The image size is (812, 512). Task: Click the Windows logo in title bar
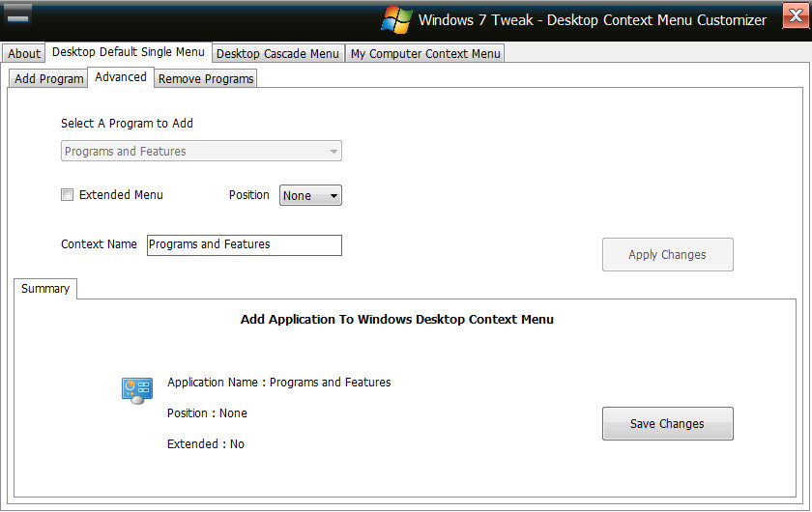pos(396,20)
